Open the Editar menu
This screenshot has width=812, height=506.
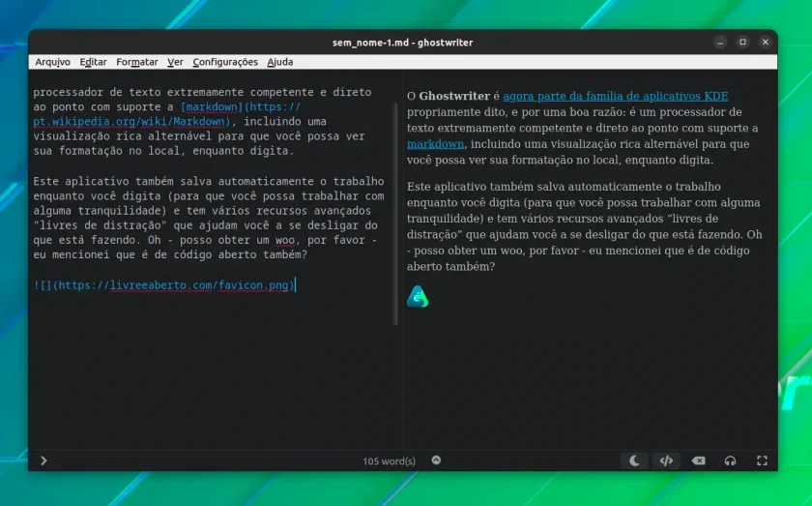[93, 62]
